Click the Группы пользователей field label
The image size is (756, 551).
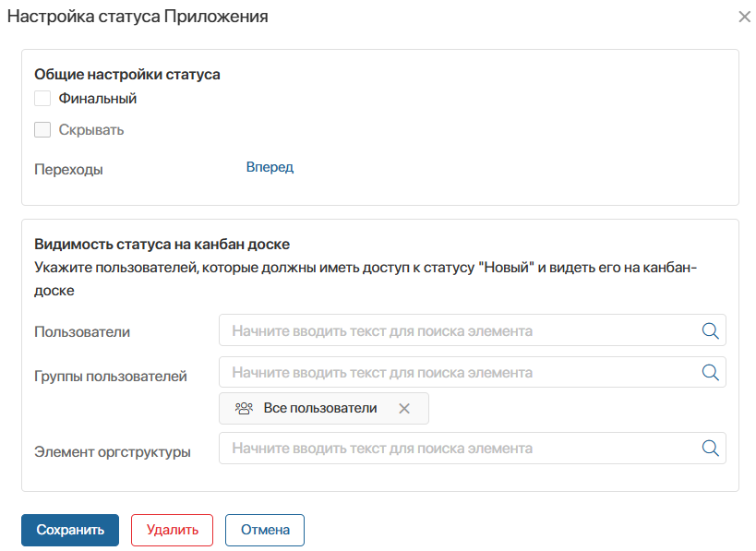111,376
